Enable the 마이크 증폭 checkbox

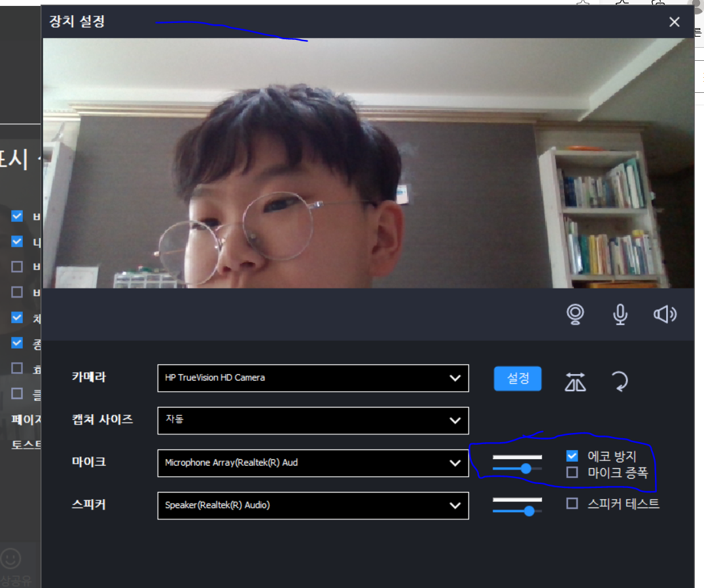(572, 472)
